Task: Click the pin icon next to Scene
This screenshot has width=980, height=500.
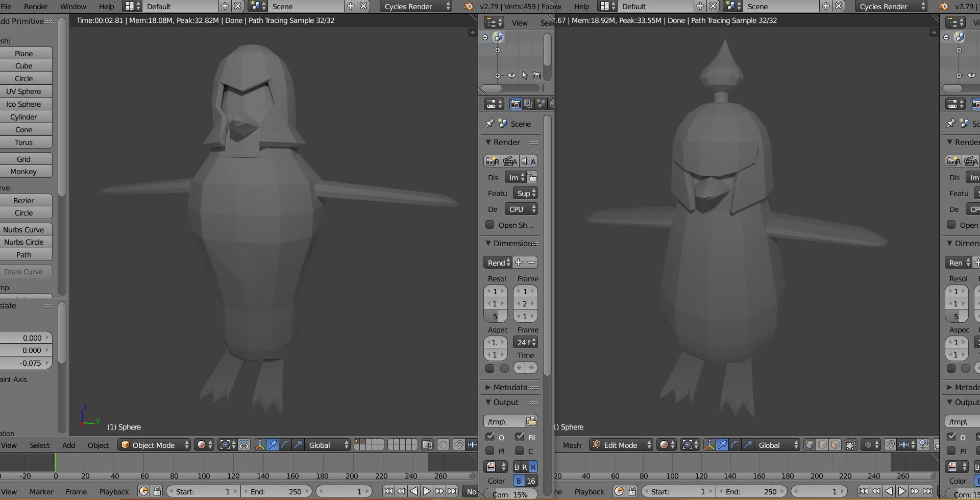Action: pos(489,124)
